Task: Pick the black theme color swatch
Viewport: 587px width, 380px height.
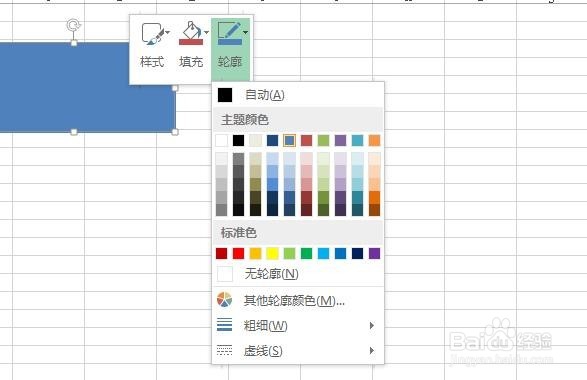Action: (x=238, y=140)
